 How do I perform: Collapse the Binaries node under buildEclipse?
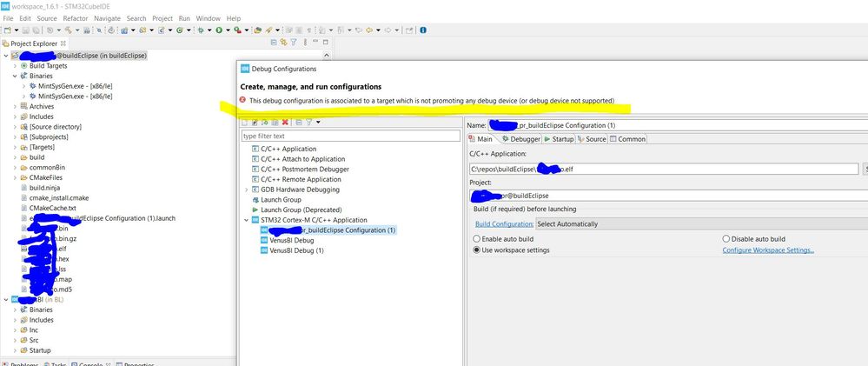point(15,76)
